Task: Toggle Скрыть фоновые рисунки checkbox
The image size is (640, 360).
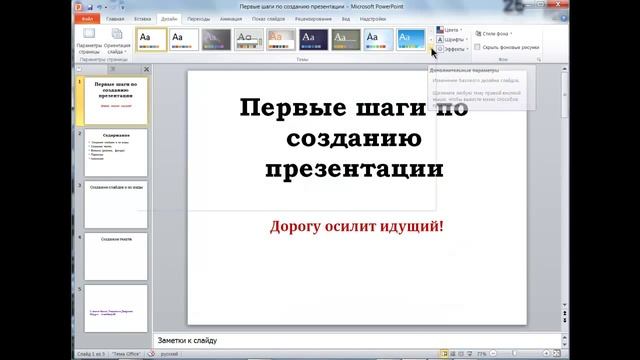Action: tap(477, 47)
